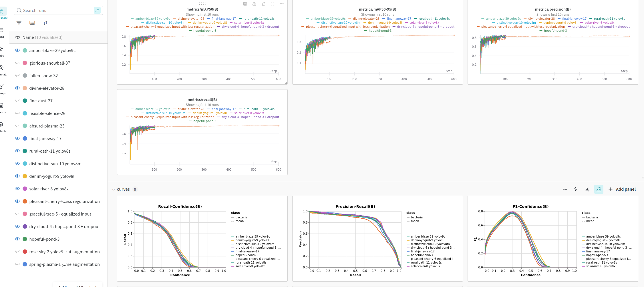Open the columns display icon in runs sidebar
644x287 pixels.
[x=32, y=23]
